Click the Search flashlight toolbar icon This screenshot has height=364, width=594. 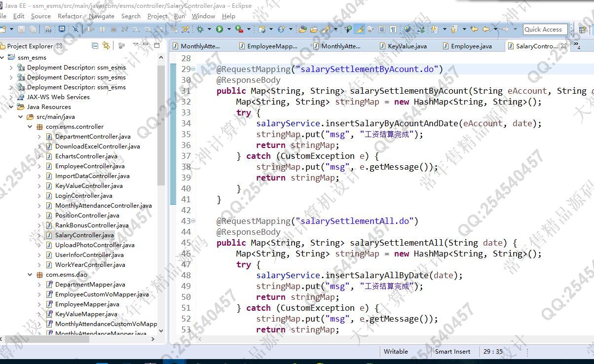click(x=325, y=30)
